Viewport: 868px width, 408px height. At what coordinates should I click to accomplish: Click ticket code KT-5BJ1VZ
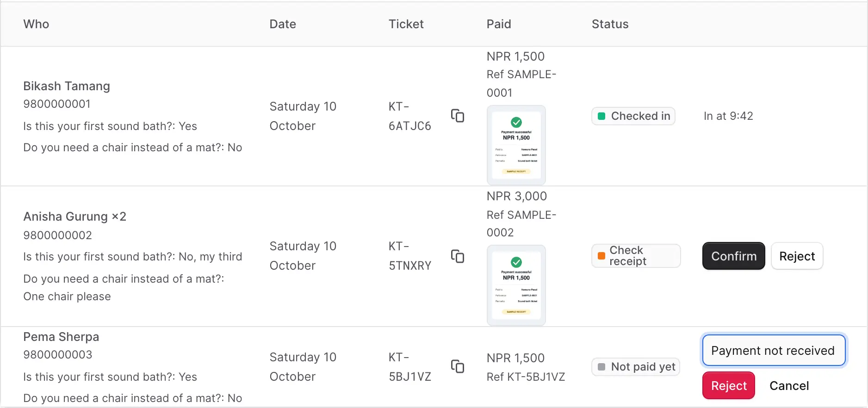(410, 367)
